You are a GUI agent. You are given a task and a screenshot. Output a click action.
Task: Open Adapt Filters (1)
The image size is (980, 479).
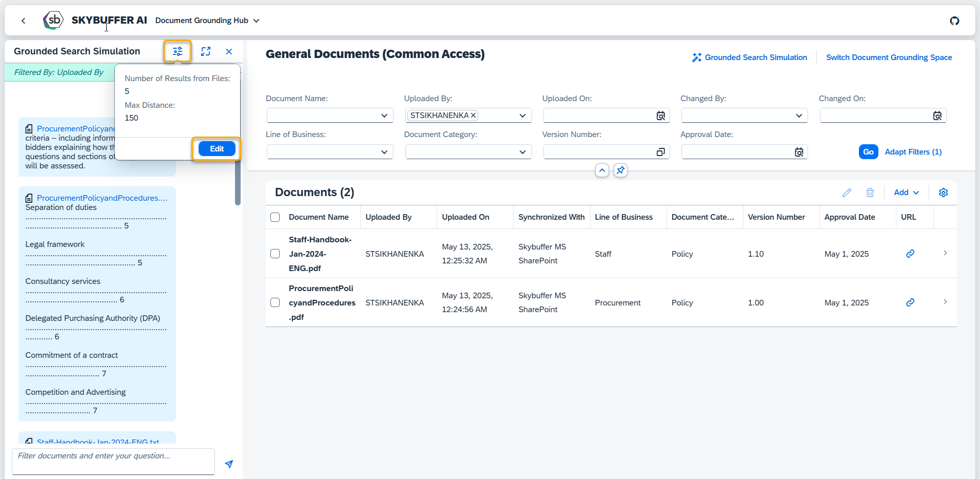913,152
